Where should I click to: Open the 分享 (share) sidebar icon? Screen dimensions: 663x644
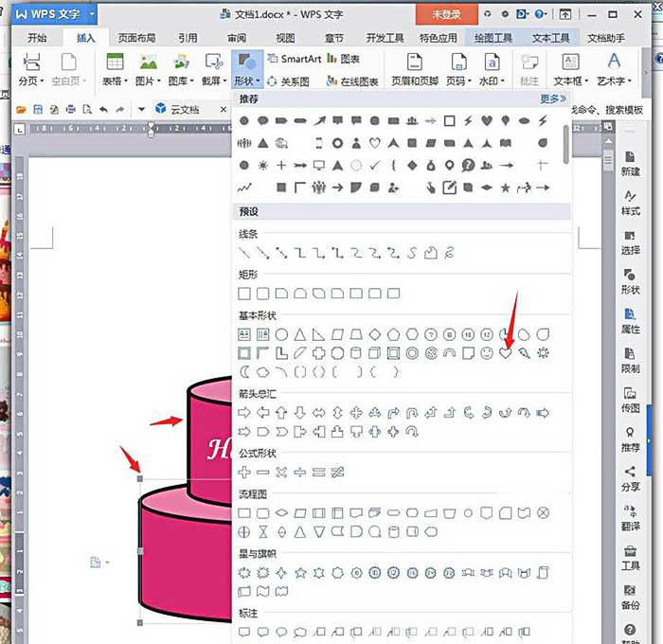630,477
